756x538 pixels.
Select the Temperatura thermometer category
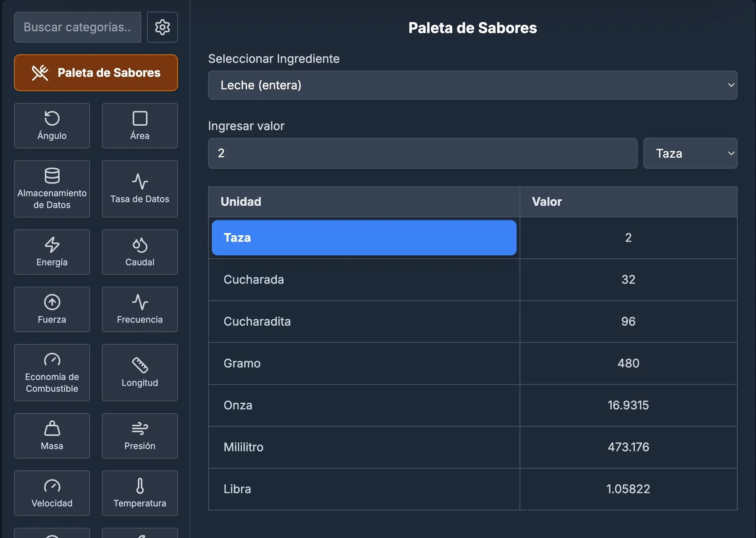pos(140,493)
